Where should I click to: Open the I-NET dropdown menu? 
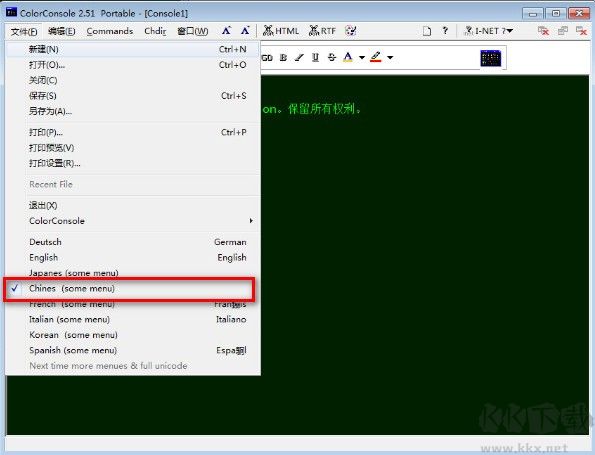[489, 31]
